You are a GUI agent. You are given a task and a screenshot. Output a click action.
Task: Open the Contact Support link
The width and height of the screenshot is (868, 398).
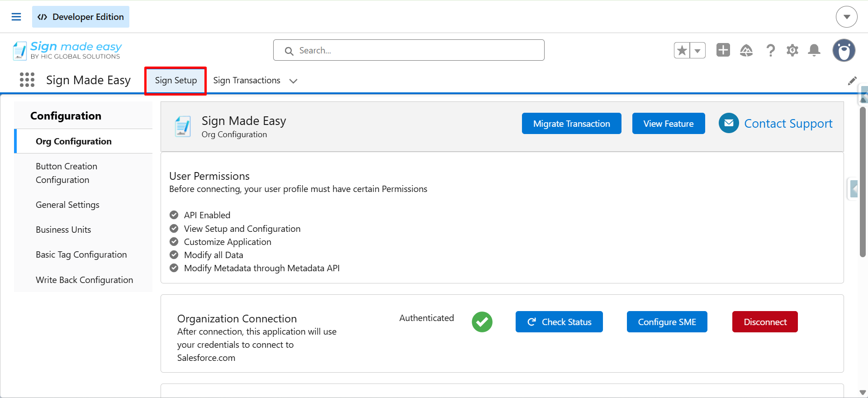[788, 124]
